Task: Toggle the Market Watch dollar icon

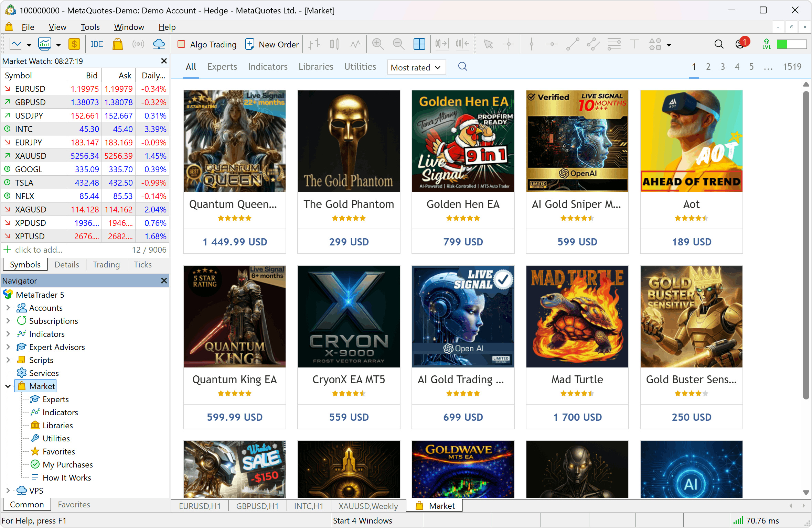Action: 74,44
